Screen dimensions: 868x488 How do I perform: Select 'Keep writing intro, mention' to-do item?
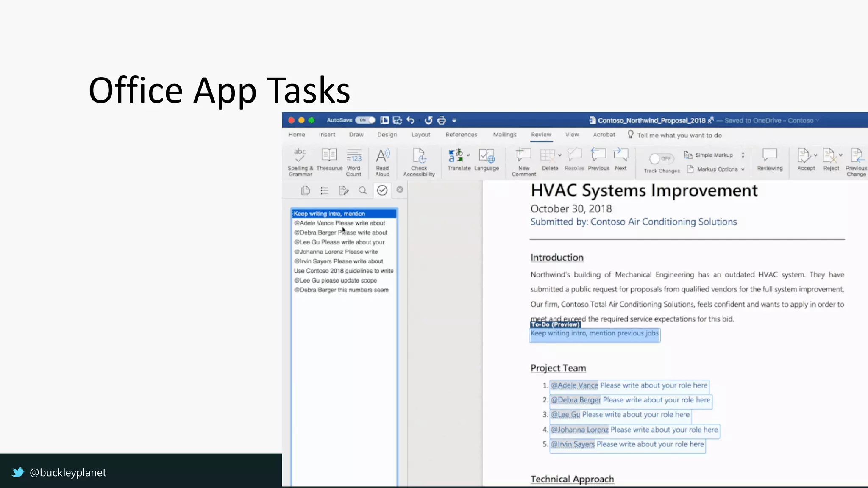pos(344,213)
